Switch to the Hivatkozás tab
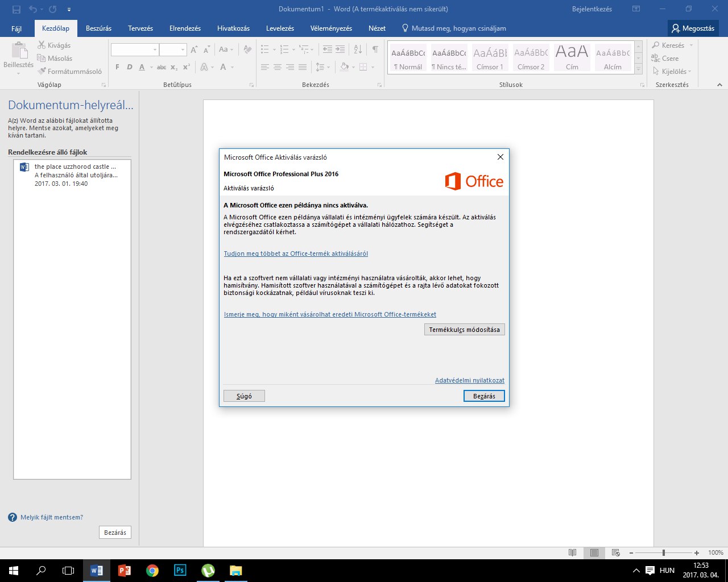This screenshot has width=728, height=582. tap(233, 28)
